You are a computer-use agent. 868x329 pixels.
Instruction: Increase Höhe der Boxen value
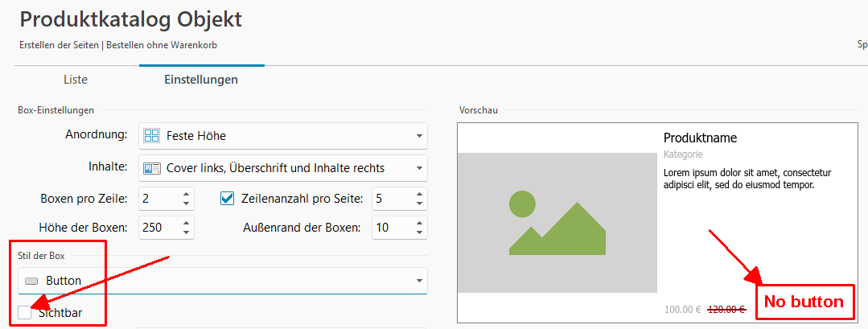187,223
